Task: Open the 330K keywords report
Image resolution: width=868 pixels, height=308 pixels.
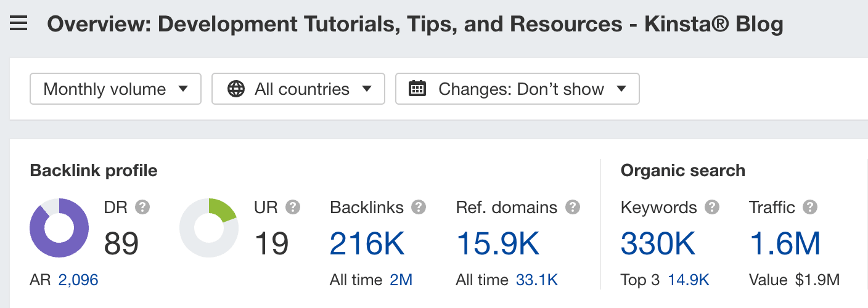Action: point(658,243)
